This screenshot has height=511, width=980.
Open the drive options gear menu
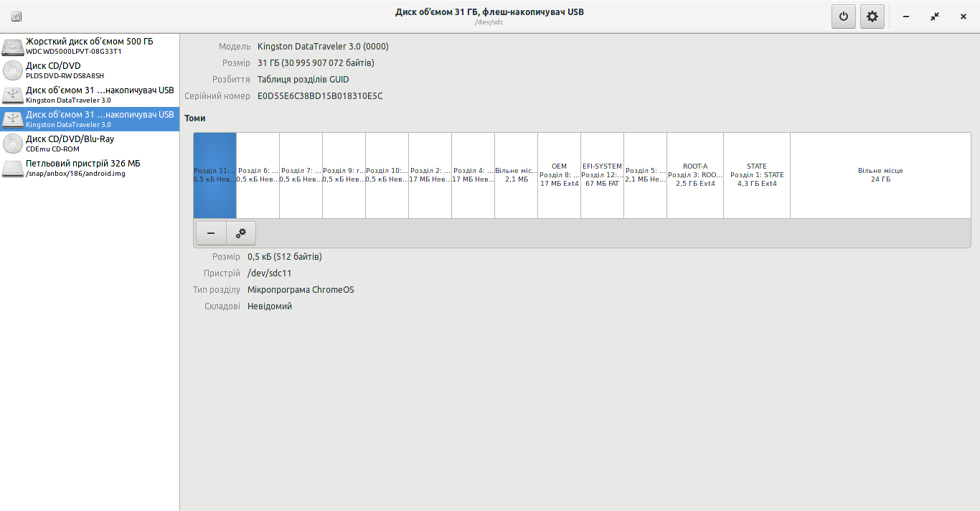click(x=872, y=17)
